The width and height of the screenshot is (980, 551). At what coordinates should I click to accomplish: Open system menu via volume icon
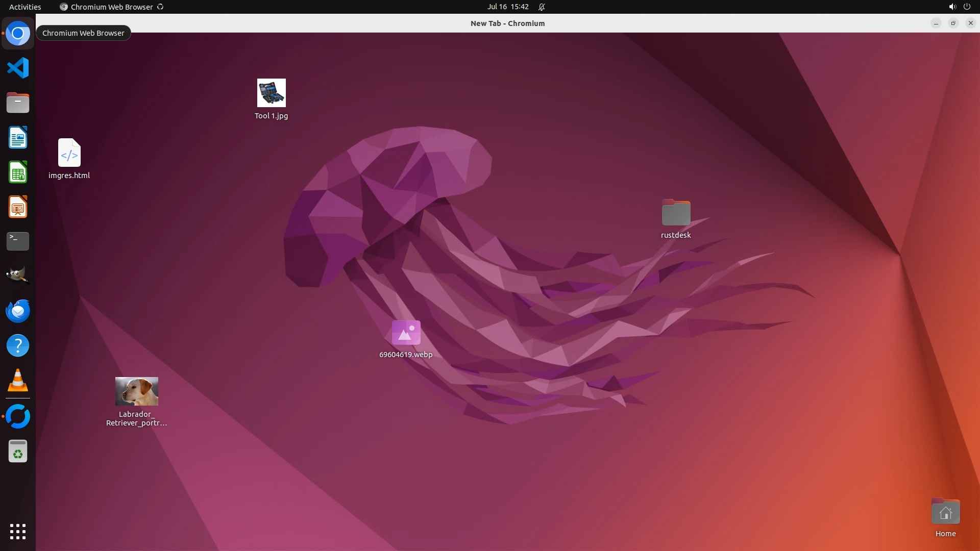[x=952, y=7]
